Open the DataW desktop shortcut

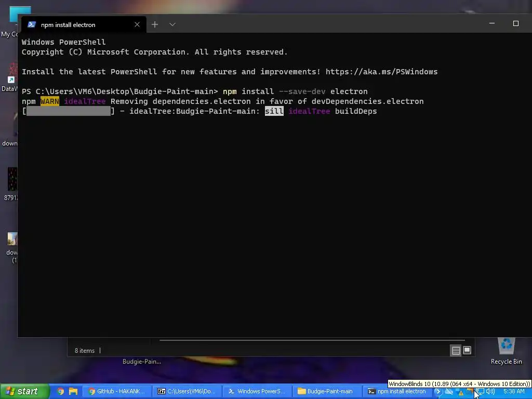tap(9, 77)
